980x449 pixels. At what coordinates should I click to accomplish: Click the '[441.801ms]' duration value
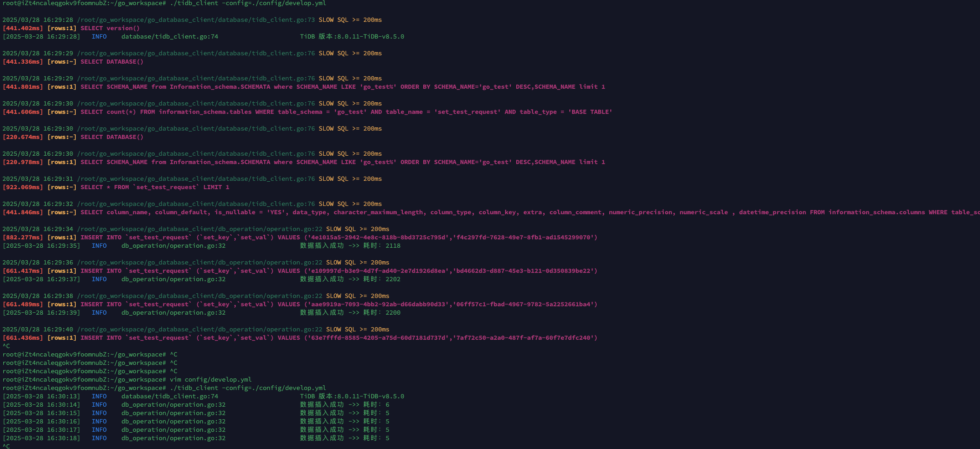click(23, 87)
